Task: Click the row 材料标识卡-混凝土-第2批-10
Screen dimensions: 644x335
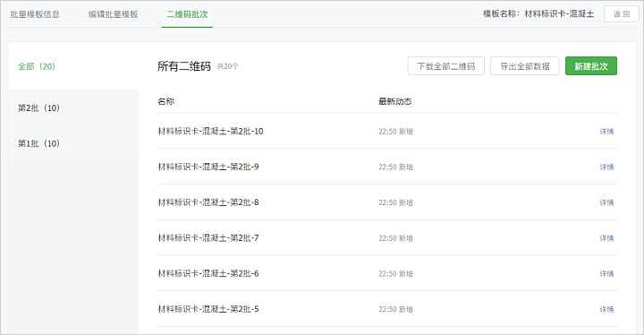Action: click(387, 132)
